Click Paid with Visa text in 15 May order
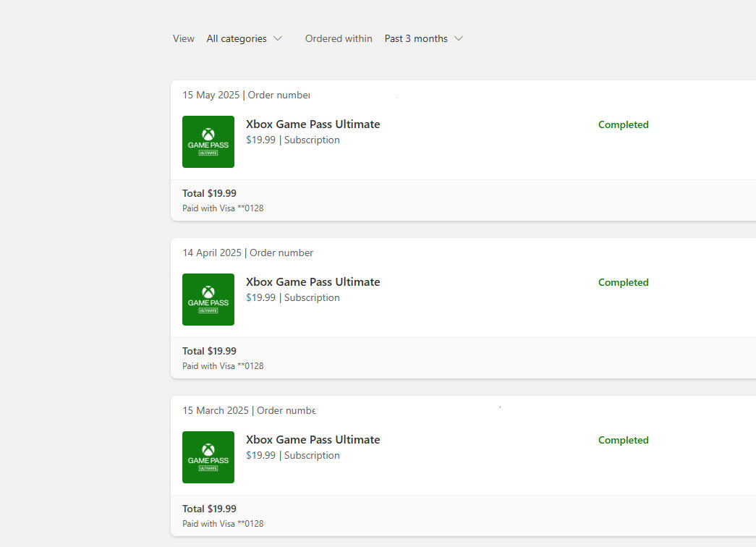The height and width of the screenshot is (547, 756). (223, 208)
